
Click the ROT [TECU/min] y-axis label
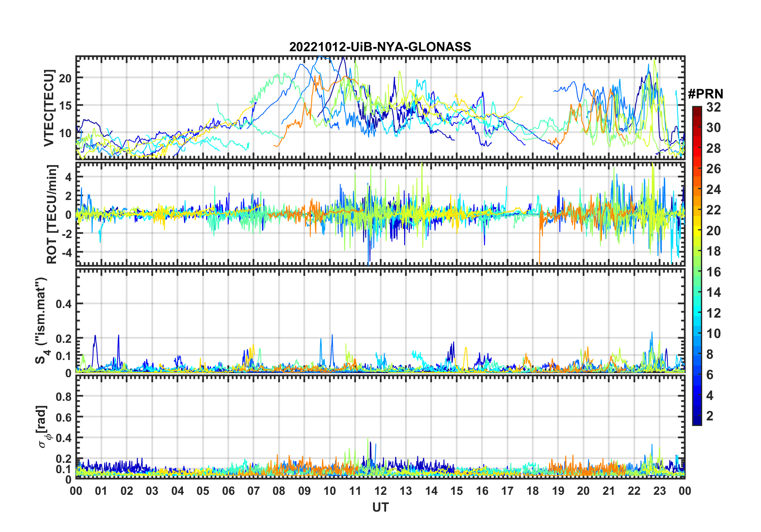pyautogui.click(x=52, y=214)
